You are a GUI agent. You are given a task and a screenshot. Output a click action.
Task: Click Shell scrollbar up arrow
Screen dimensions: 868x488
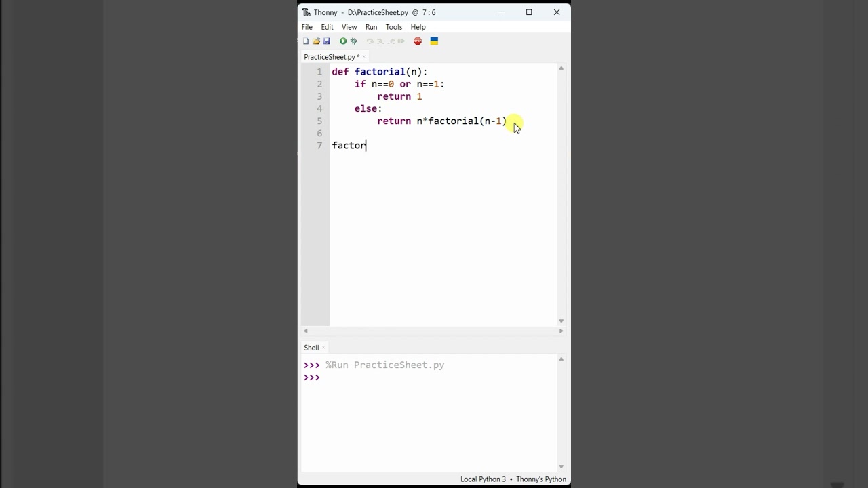coord(561,359)
